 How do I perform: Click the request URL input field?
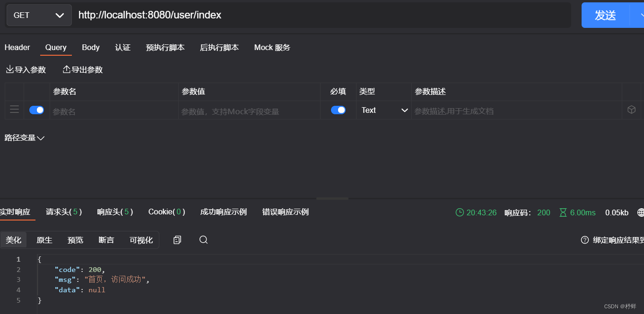(322, 15)
